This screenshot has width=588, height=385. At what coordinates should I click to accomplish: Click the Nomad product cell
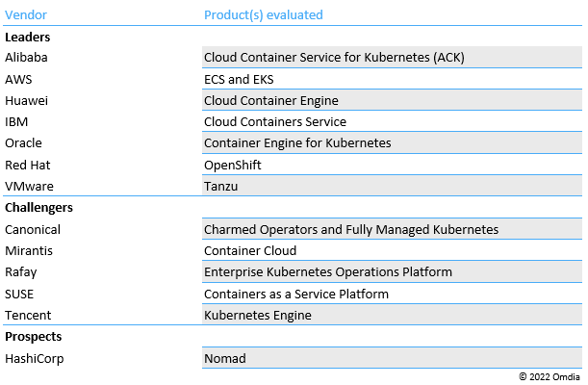224,358
